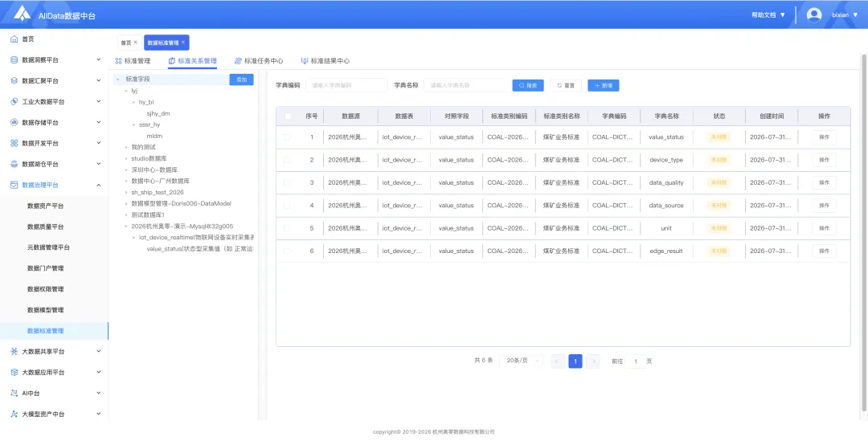Focus the 前往 page number input
The image size is (868, 441).
[x=636, y=361]
